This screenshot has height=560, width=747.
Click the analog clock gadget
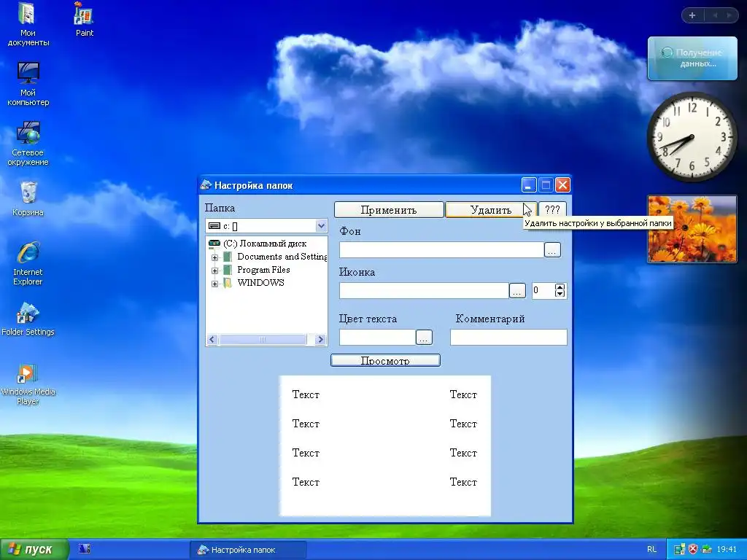[x=692, y=136]
